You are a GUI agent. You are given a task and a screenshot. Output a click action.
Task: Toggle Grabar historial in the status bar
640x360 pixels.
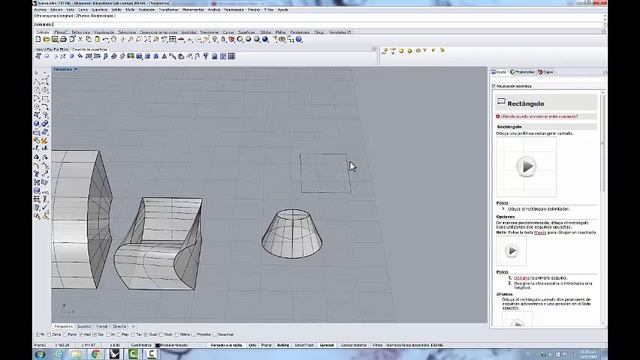point(354,345)
